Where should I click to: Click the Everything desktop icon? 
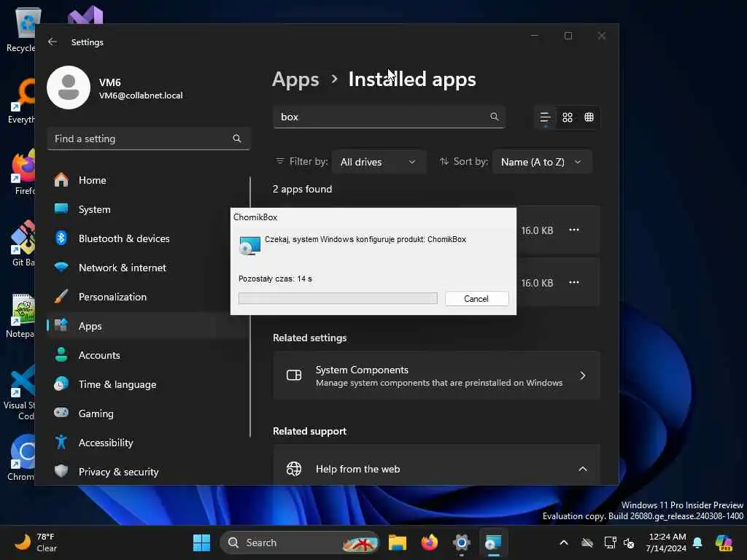(22, 101)
